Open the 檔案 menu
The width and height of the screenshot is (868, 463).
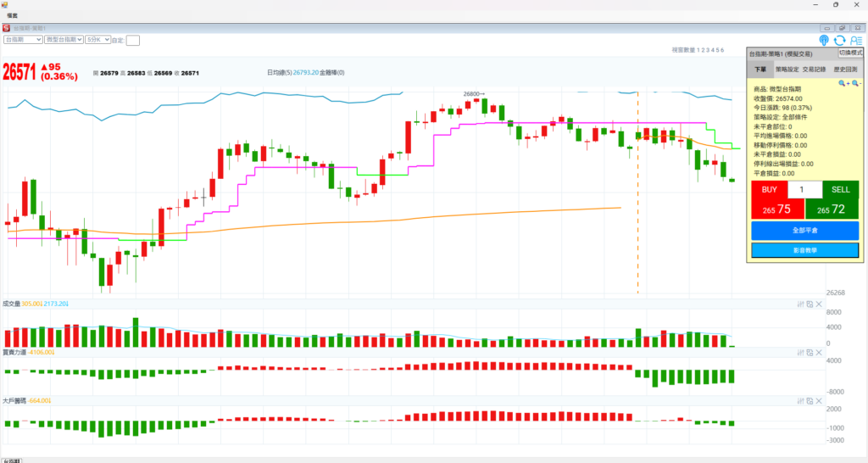tap(13, 15)
